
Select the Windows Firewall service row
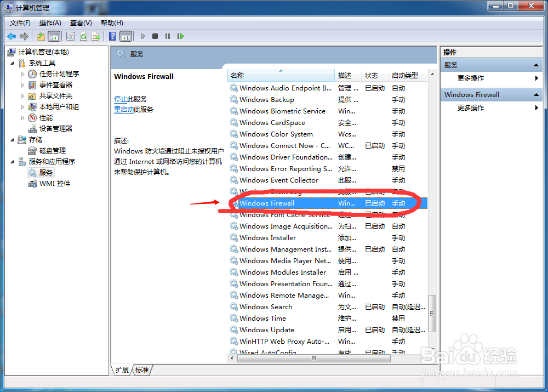(328, 203)
